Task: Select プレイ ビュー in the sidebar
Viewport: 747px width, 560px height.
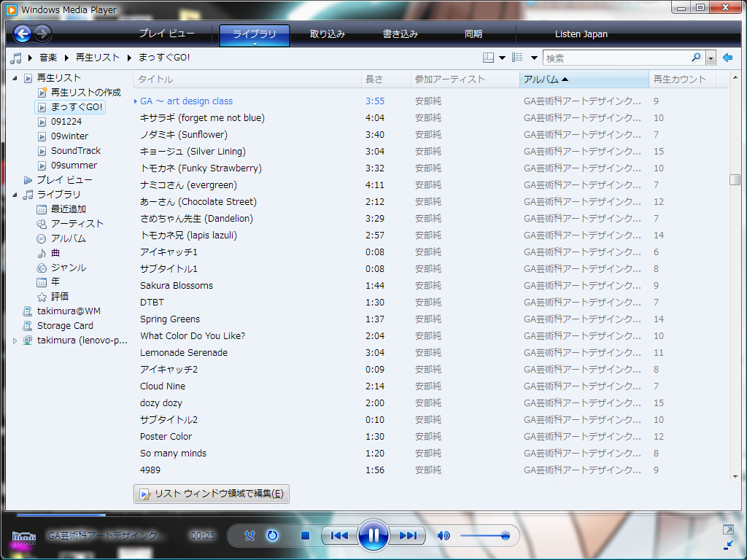Action: (x=64, y=180)
